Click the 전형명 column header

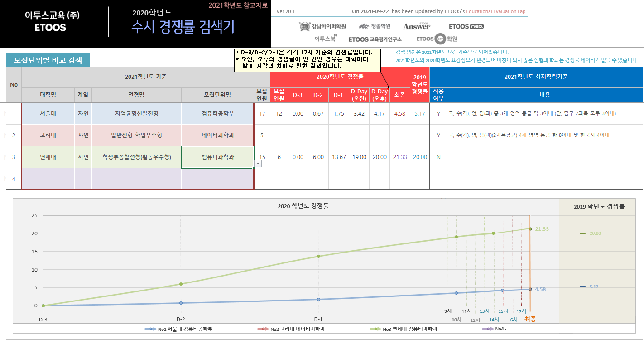pyautogui.click(x=136, y=95)
